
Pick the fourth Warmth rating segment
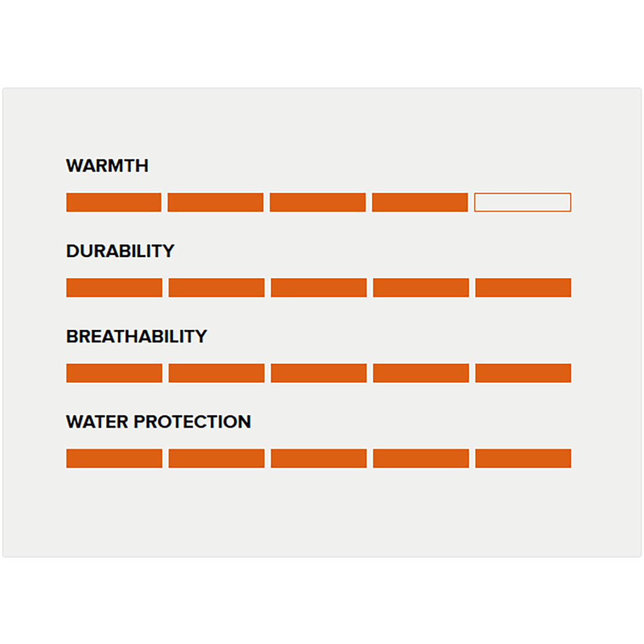click(x=420, y=202)
